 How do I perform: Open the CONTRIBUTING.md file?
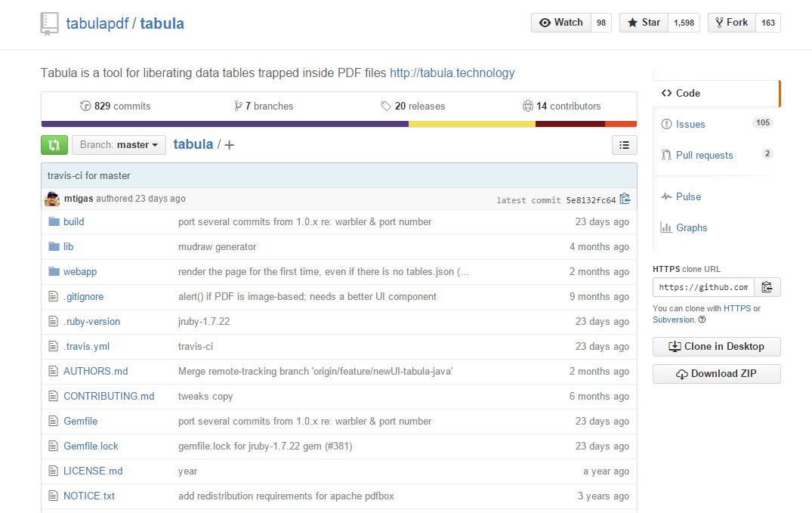pos(109,397)
